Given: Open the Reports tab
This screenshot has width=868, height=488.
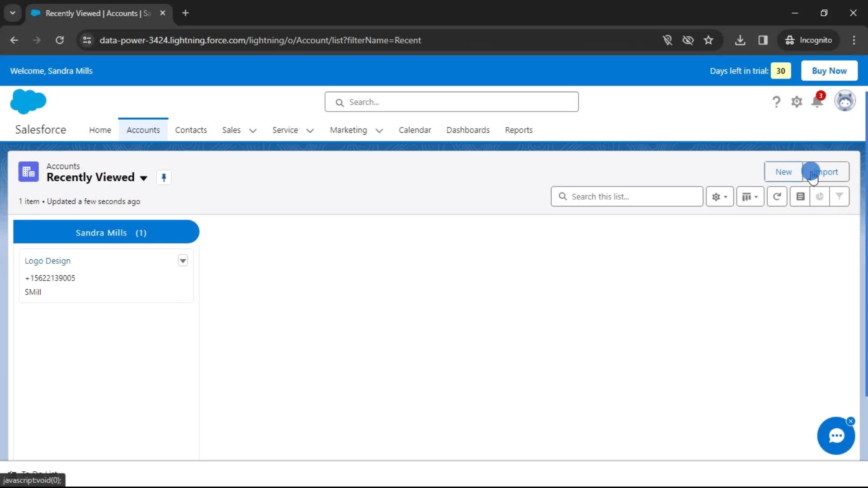Looking at the screenshot, I should pyautogui.click(x=519, y=130).
